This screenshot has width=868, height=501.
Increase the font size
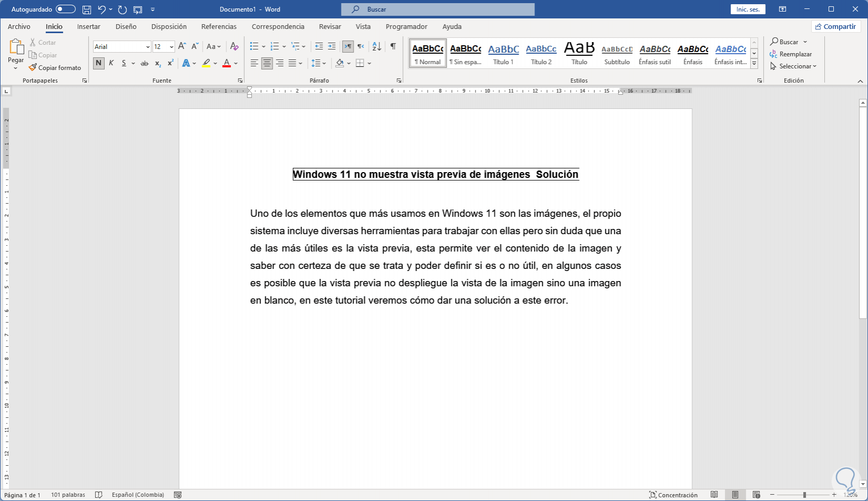pos(182,46)
